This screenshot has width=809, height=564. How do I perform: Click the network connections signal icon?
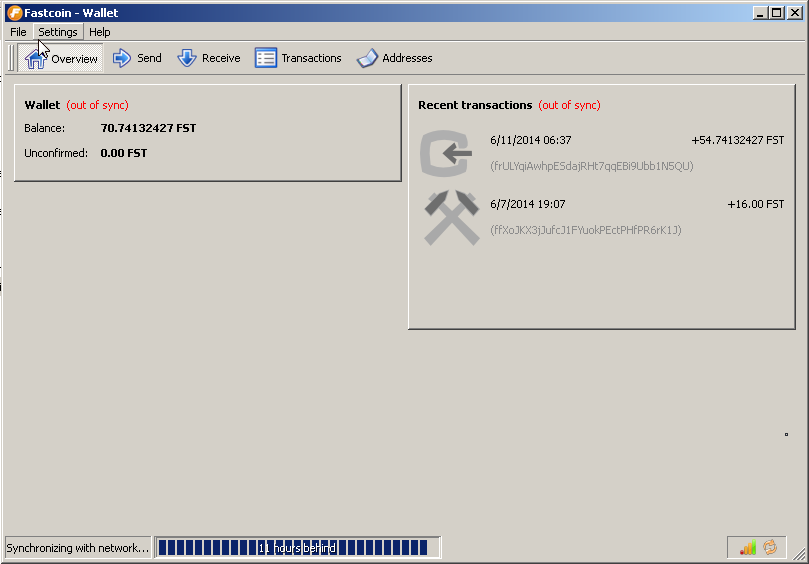pyautogui.click(x=748, y=547)
